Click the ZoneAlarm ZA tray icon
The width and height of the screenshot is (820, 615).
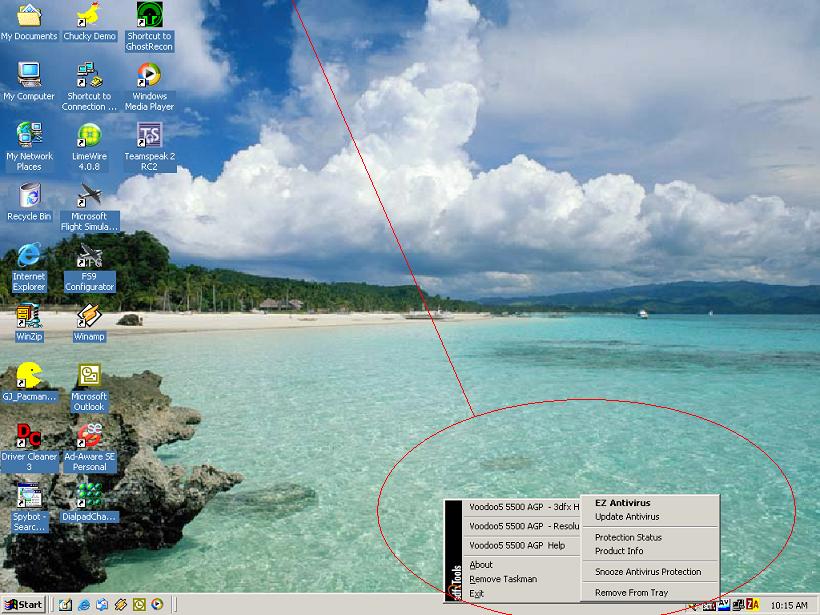click(753, 605)
